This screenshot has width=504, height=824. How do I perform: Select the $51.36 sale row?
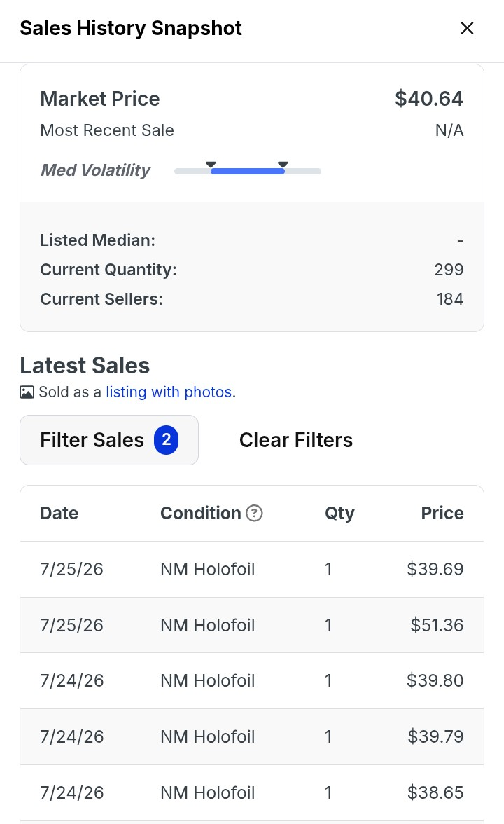tap(252, 625)
